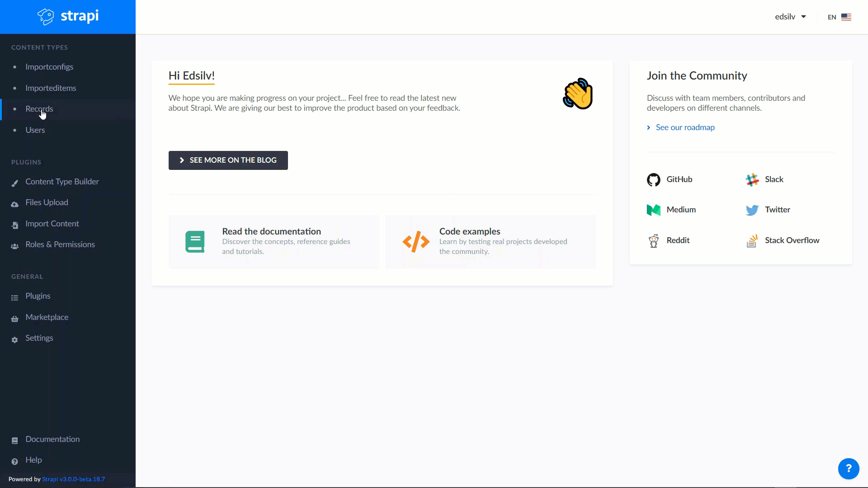The image size is (868, 488).
Task: Click the Strapi v3.0.0-beta.18.7 version link
Action: click(x=73, y=479)
